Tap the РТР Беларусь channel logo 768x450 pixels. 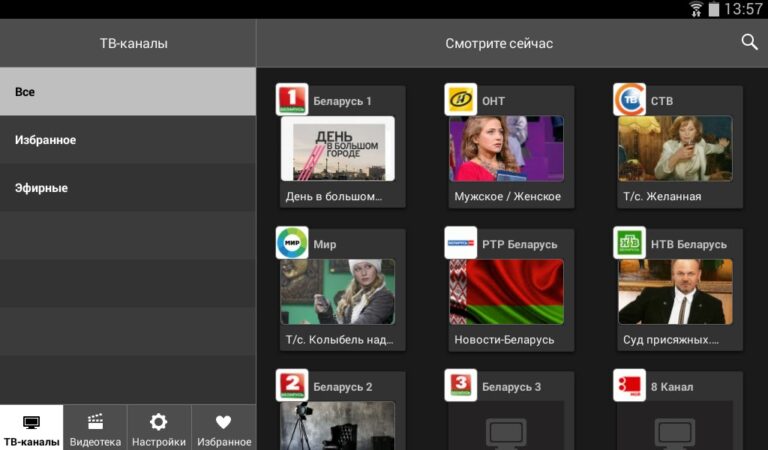[x=460, y=242]
